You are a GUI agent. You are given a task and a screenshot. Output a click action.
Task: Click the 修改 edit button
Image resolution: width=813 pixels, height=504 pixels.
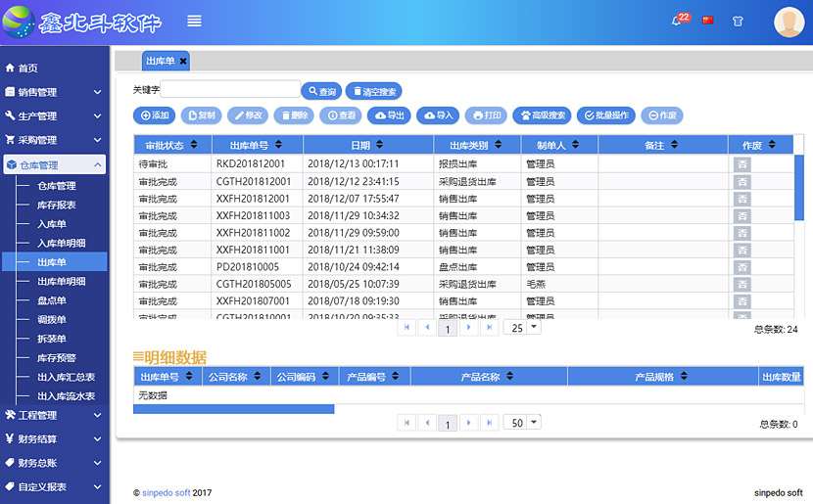click(248, 115)
